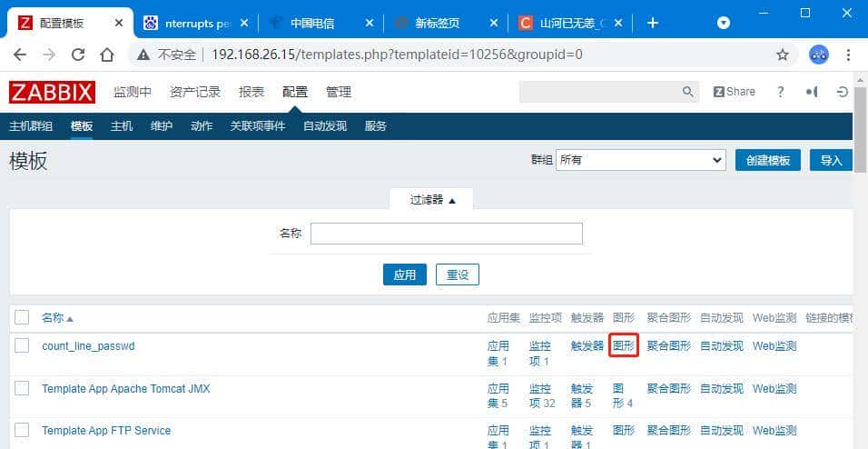Click the 创建模板 button
This screenshot has height=449, width=868.
coord(768,160)
